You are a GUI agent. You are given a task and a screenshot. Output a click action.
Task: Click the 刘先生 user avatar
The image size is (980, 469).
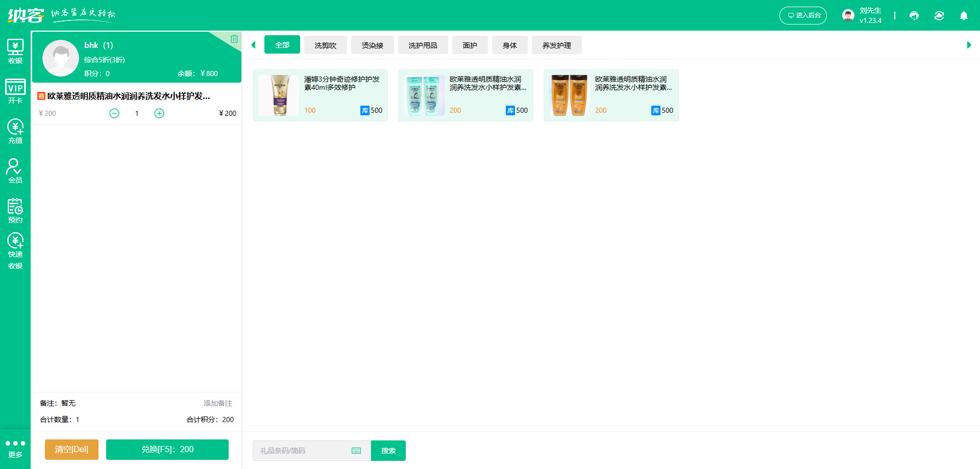(x=848, y=15)
